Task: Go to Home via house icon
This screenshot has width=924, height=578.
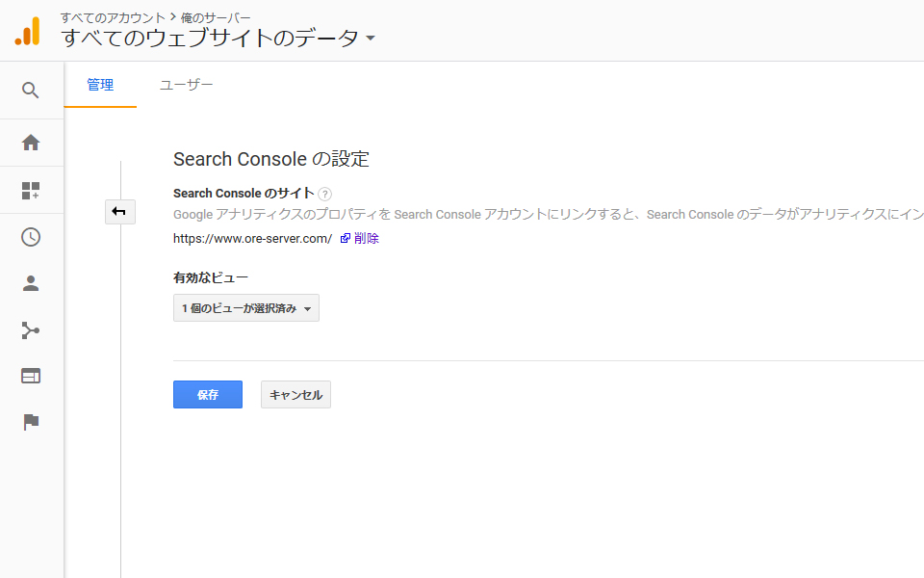Action: coord(31,143)
